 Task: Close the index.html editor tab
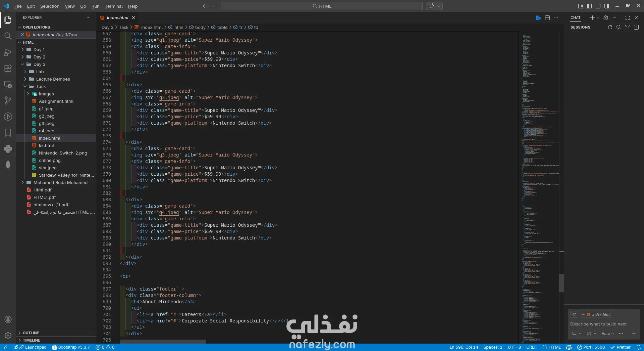(x=133, y=18)
